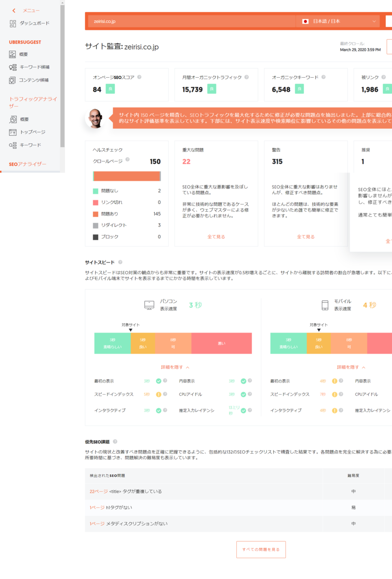The image size is (392, 579).
Task: Collapse モバイル details via 詳細を隠す
Action: point(351,367)
